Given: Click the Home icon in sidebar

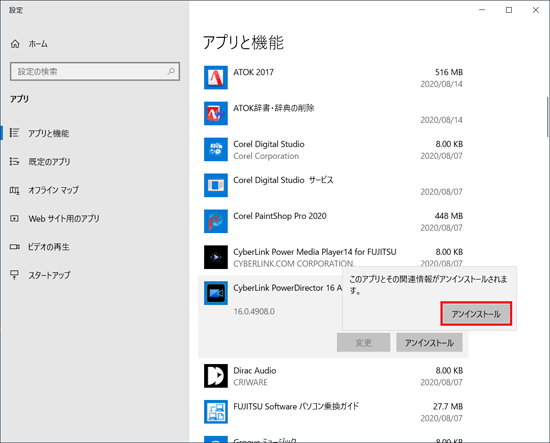Looking at the screenshot, I should click(15, 44).
